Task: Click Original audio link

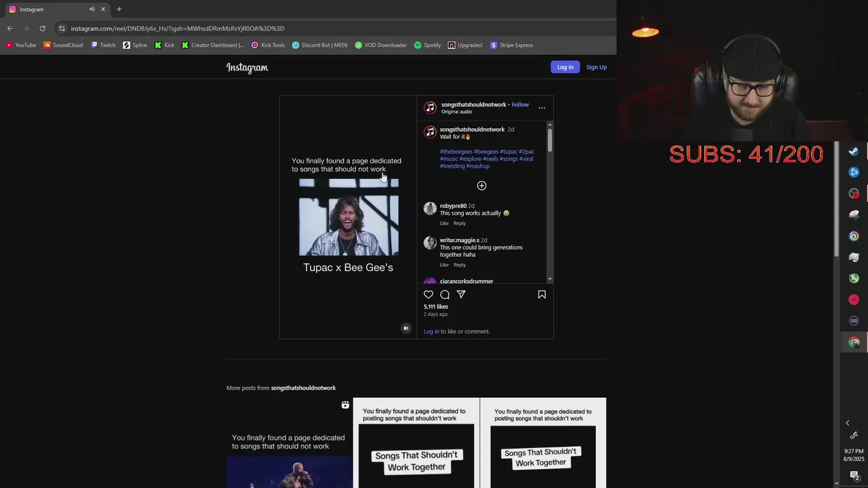Action: (456, 112)
